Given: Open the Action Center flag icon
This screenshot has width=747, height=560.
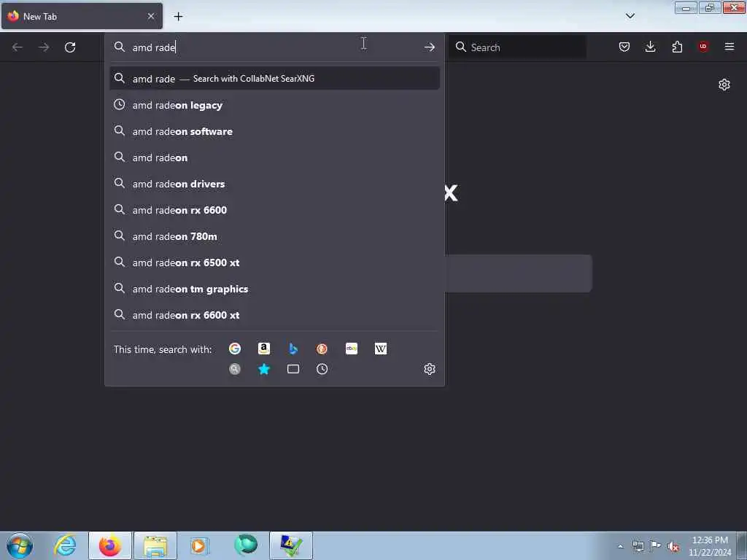Looking at the screenshot, I should click(x=656, y=546).
